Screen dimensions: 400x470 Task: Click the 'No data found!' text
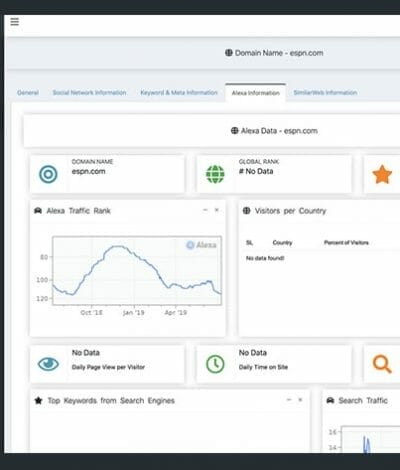pyautogui.click(x=265, y=258)
